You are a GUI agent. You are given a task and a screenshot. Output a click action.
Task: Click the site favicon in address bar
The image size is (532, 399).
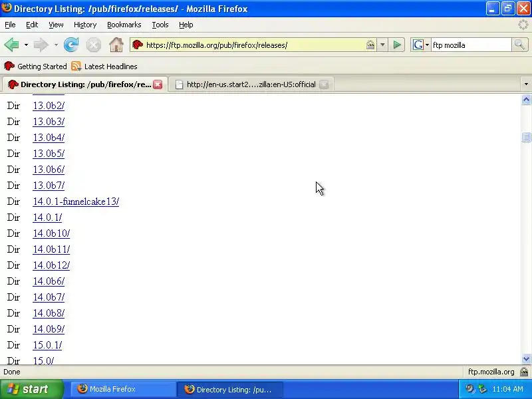(x=138, y=45)
